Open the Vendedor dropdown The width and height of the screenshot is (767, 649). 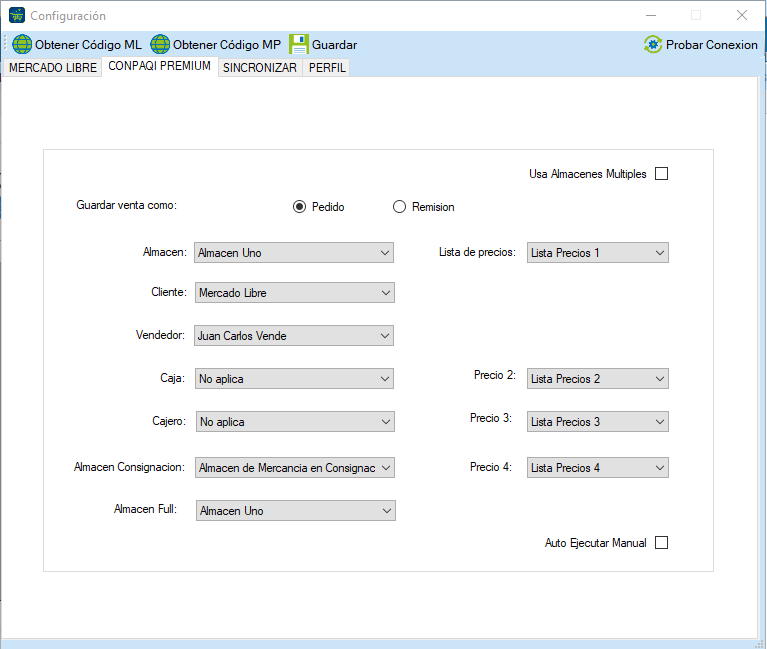[x=294, y=336]
